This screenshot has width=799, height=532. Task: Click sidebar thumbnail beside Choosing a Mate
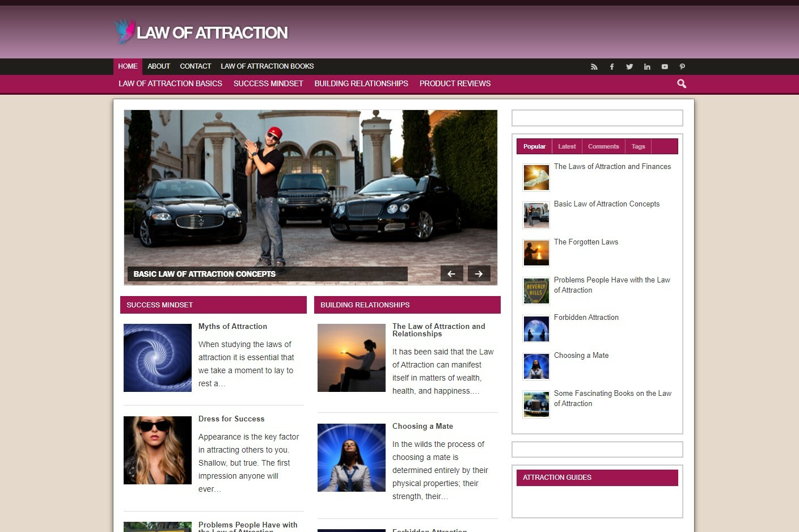[x=536, y=366]
